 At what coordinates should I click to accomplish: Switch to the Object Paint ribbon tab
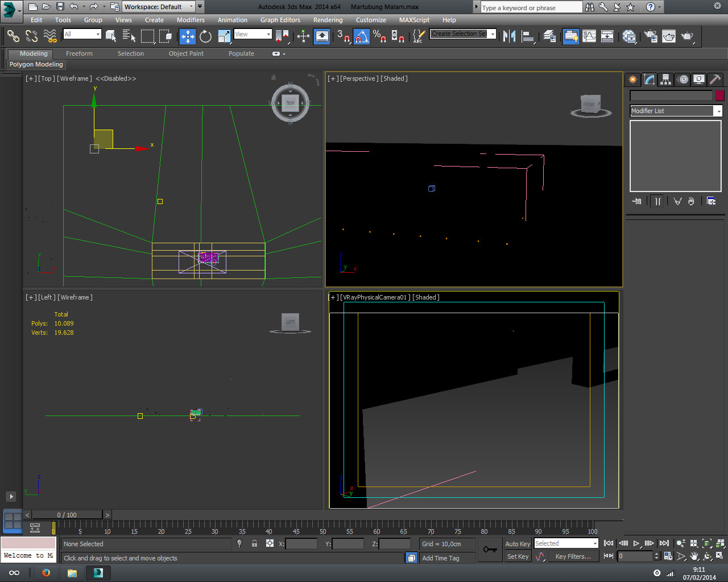pos(186,53)
